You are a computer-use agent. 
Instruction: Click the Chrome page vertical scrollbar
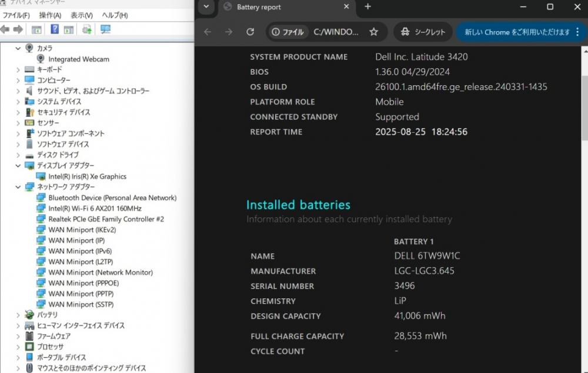click(x=584, y=108)
